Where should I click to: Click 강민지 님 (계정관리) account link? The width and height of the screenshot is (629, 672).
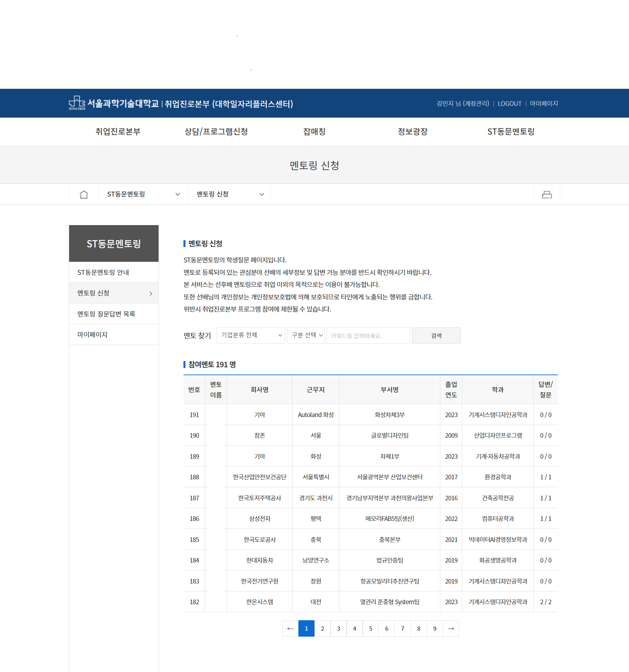click(463, 104)
